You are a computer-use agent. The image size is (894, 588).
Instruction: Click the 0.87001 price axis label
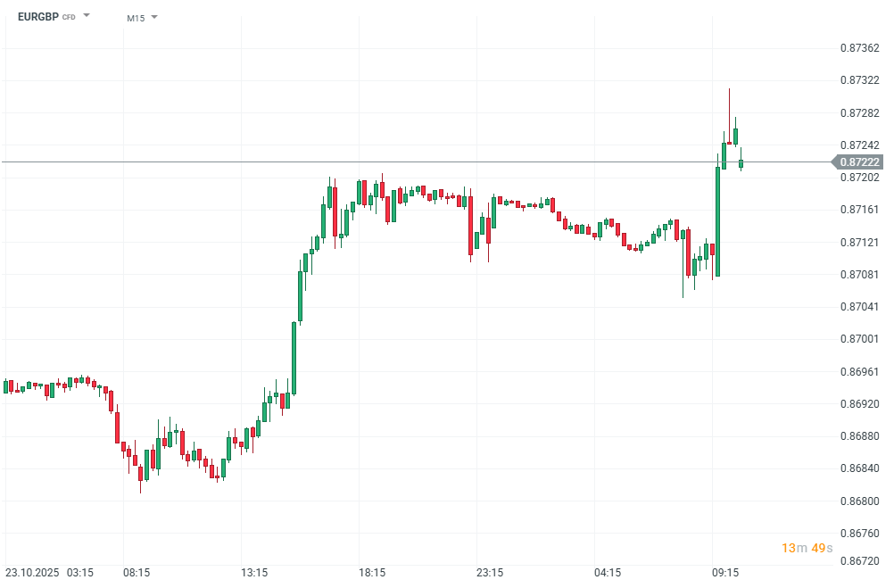(860, 339)
